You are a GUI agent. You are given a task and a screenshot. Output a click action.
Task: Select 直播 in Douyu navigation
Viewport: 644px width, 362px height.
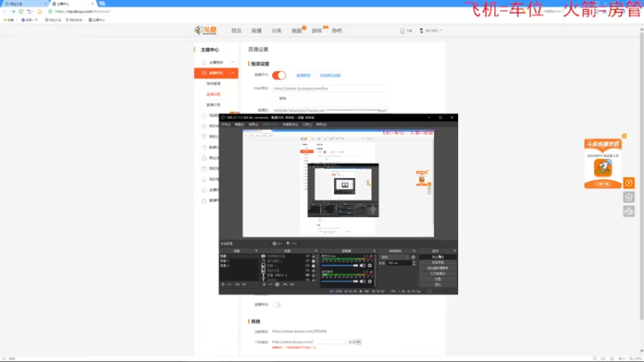pyautogui.click(x=256, y=31)
